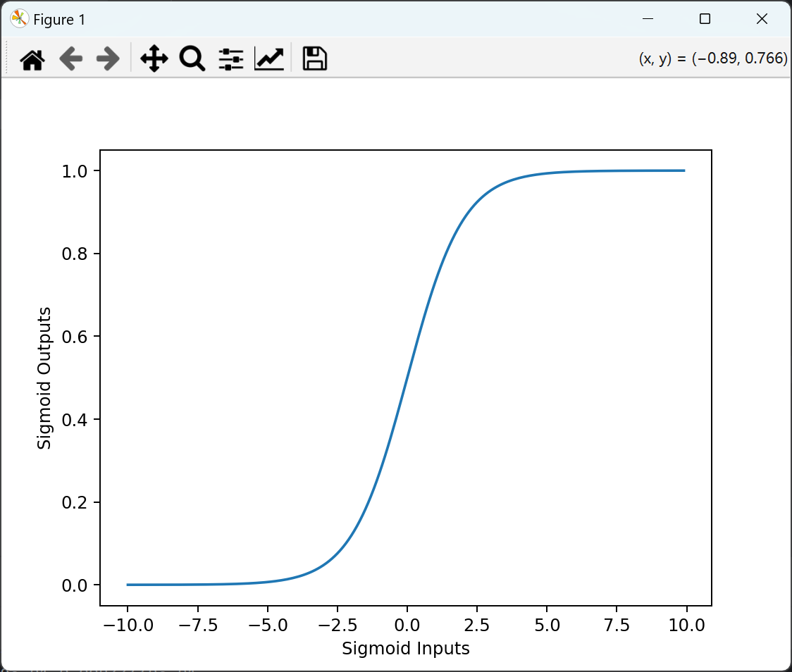Activate the Pan axes tool
Viewport: 792px width, 672px height.
pyautogui.click(x=154, y=58)
